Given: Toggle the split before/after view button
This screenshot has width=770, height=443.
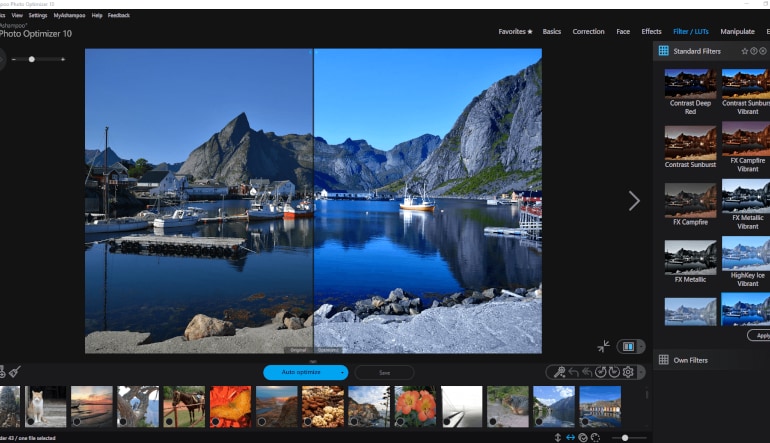Looking at the screenshot, I should click(628, 347).
